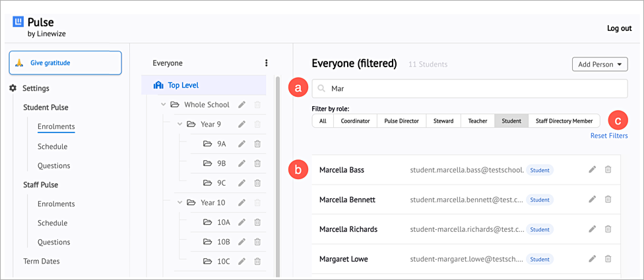The image size is (644, 280).
Task: Delete Margaret Lowe with trash icon
Action: (x=608, y=259)
